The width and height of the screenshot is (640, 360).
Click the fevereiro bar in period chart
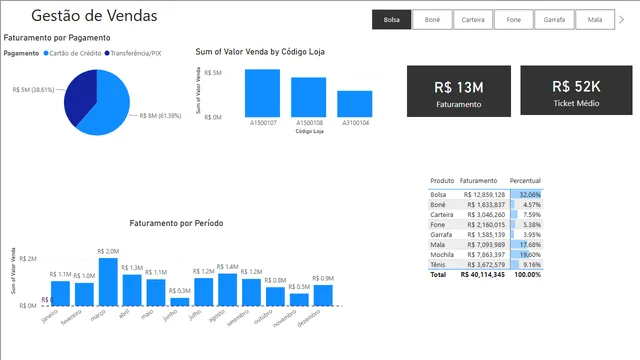coord(84,294)
